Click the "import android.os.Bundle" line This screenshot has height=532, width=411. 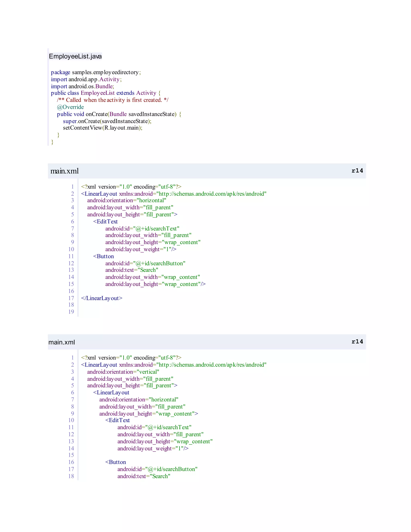82,86
